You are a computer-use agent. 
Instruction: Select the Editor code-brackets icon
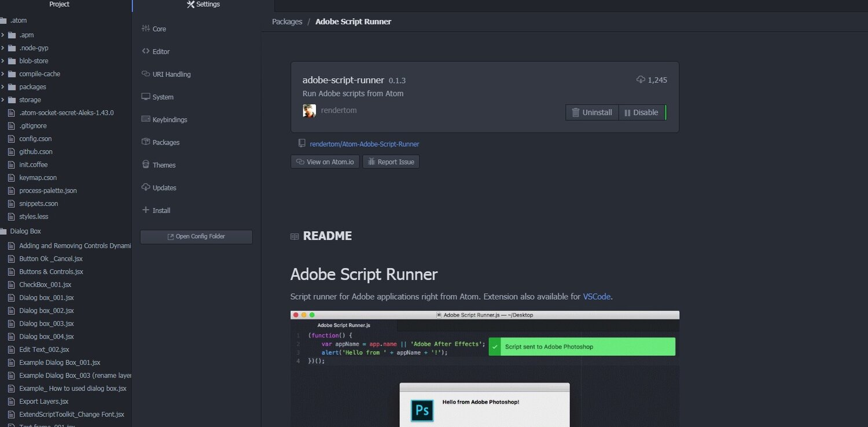pyautogui.click(x=146, y=51)
